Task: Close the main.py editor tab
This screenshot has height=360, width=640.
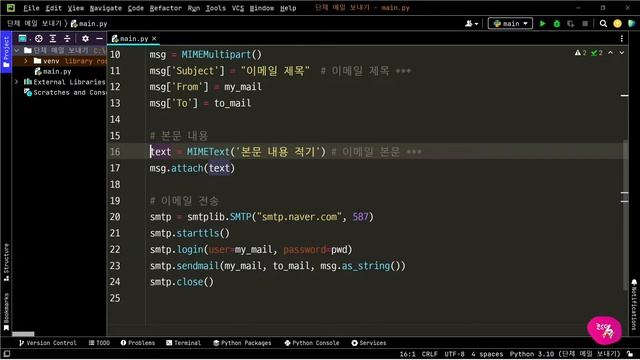Action: coord(154,38)
